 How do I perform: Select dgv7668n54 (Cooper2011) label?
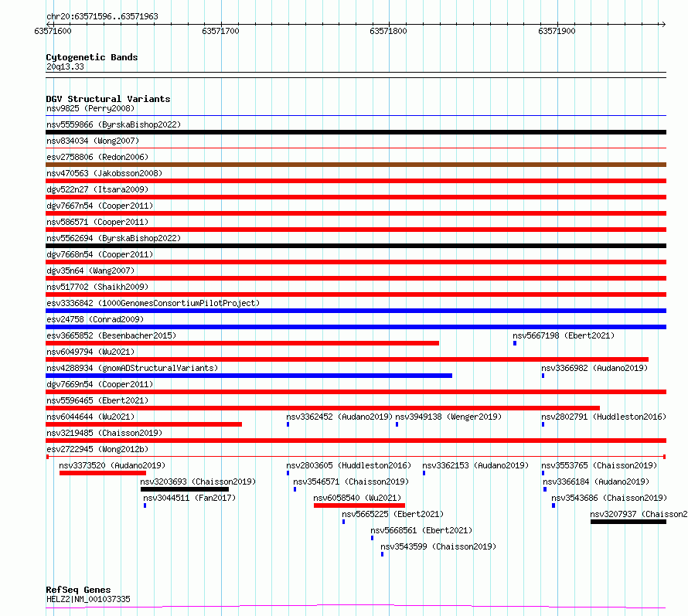point(100,254)
